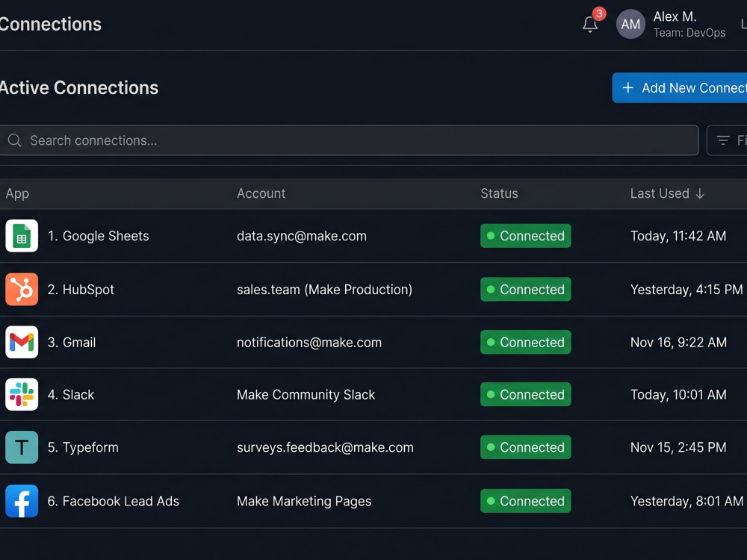Click the HubSpot app icon
This screenshot has width=747, height=560.
(22, 289)
